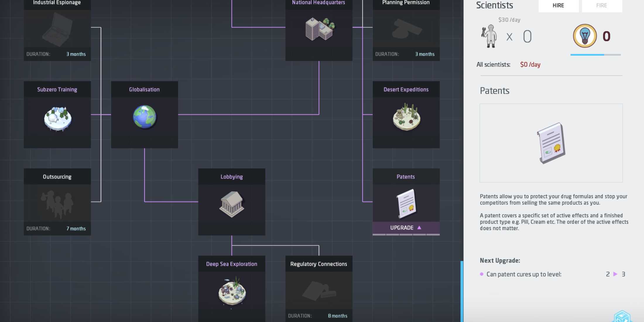The height and width of the screenshot is (322, 644).
Task: Click the large patent document image
Action: coord(551,143)
